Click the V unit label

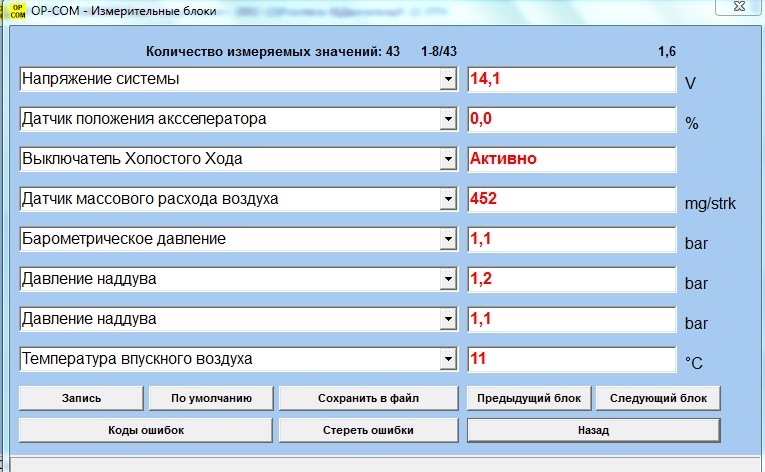click(x=690, y=83)
